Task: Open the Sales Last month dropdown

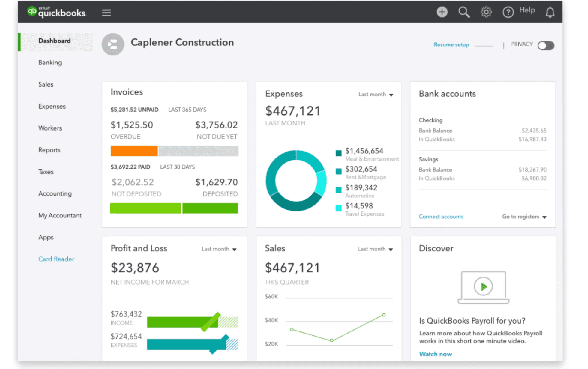Action: (x=376, y=249)
